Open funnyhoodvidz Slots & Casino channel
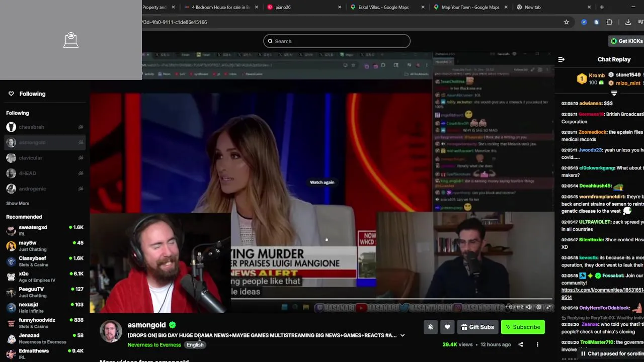Screen dimensions: 644x362 coord(44,323)
